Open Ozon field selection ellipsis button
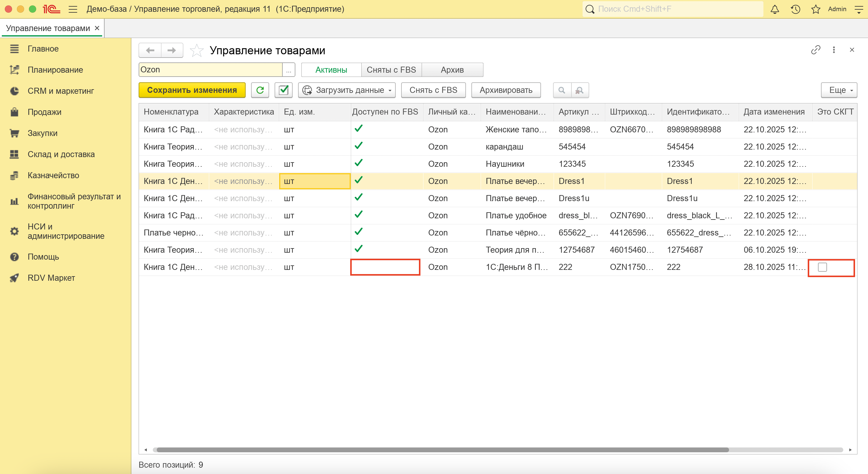 (x=288, y=70)
